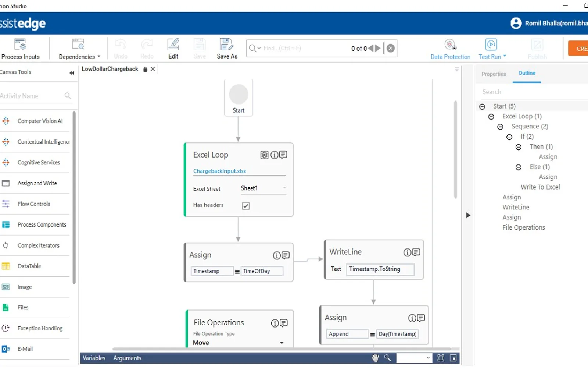Collapse the Then (1) outline node
The width and height of the screenshot is (588, 368).
pos(519,147)
